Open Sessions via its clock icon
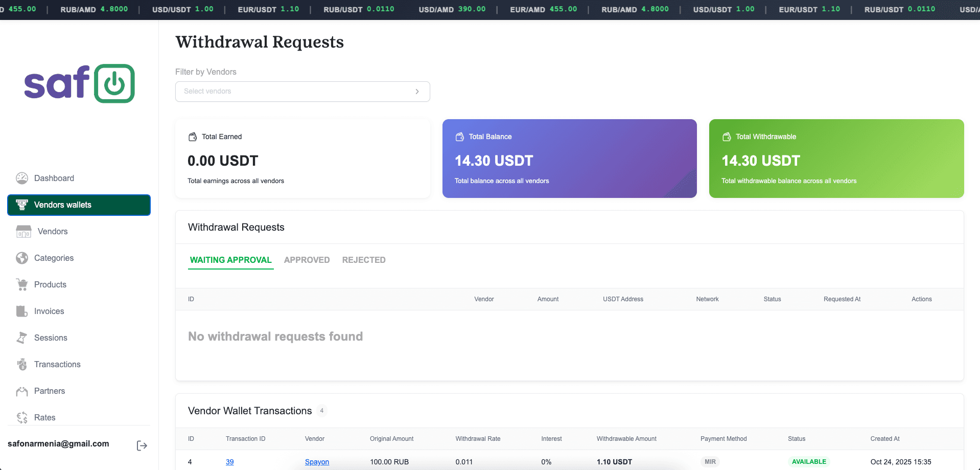This screenshot has height=470, width=980. coord(22,338)
